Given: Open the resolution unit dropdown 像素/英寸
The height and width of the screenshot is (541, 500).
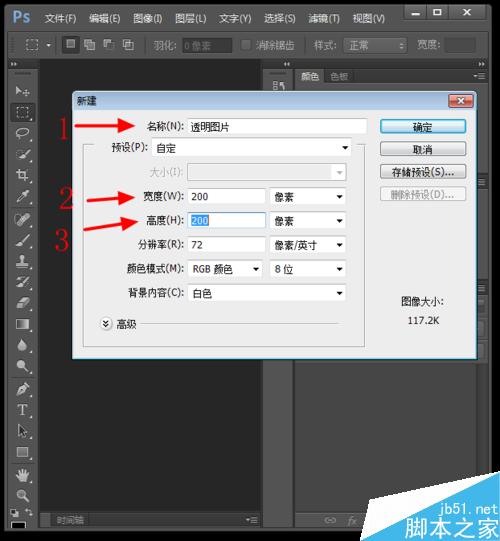Looking at the screenshot, I should coord(307,245).
